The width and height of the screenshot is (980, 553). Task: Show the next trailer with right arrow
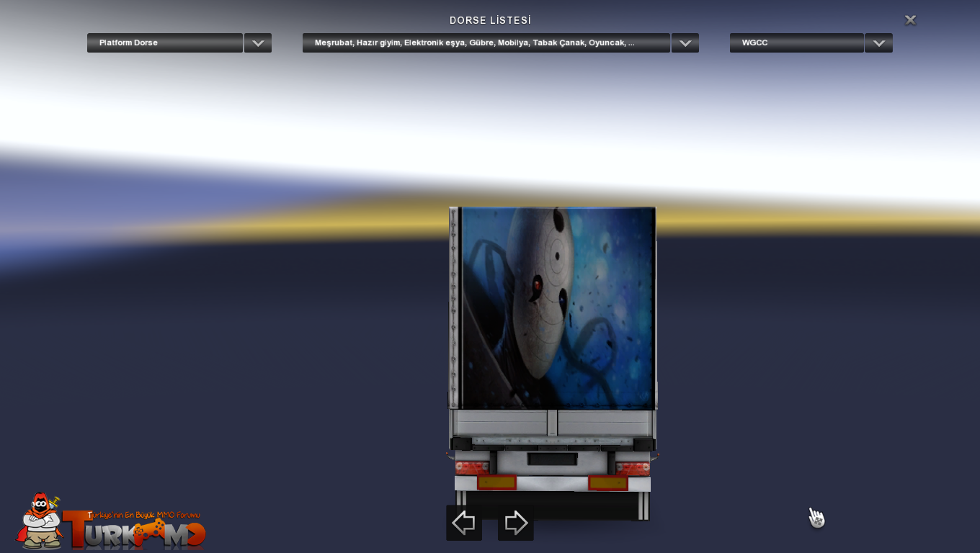click(x=516, y=523)
